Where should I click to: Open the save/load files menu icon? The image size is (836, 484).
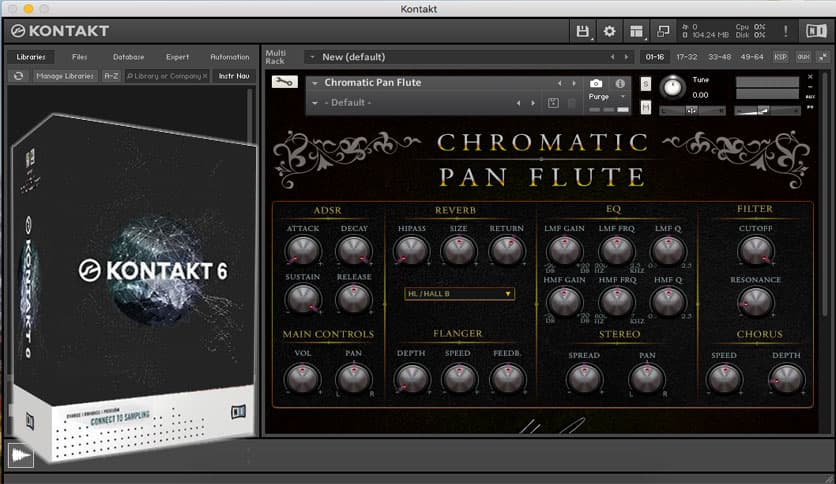tap(583, 31)
